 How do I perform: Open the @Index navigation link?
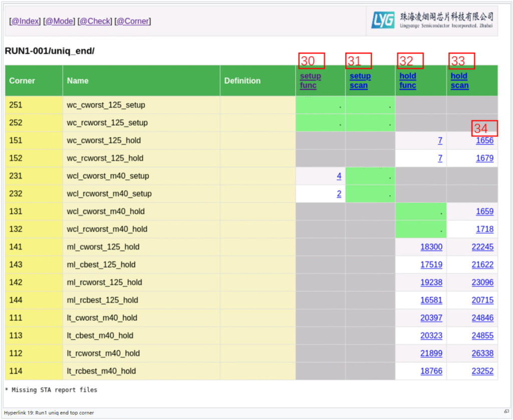click(26, 21)
